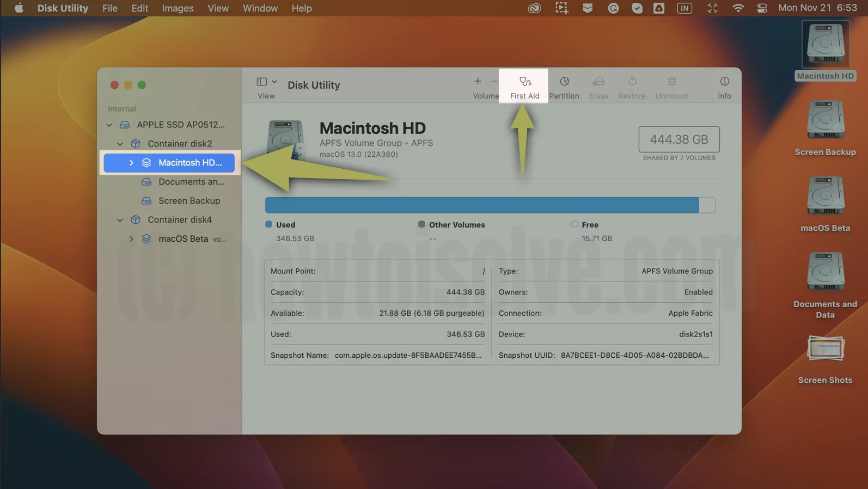Click the Snapshot UUID value
The height and width of the screenshot is (489, 868).
pyautogui.click(x=635, y=355)
